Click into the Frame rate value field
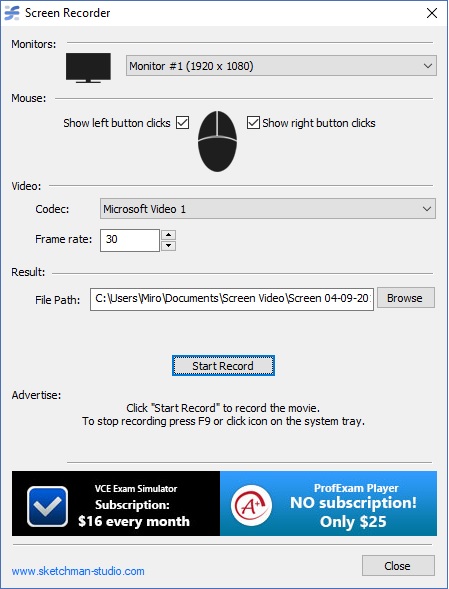The height and width of the screenshot is (589, 449). [x=130, y=240]
